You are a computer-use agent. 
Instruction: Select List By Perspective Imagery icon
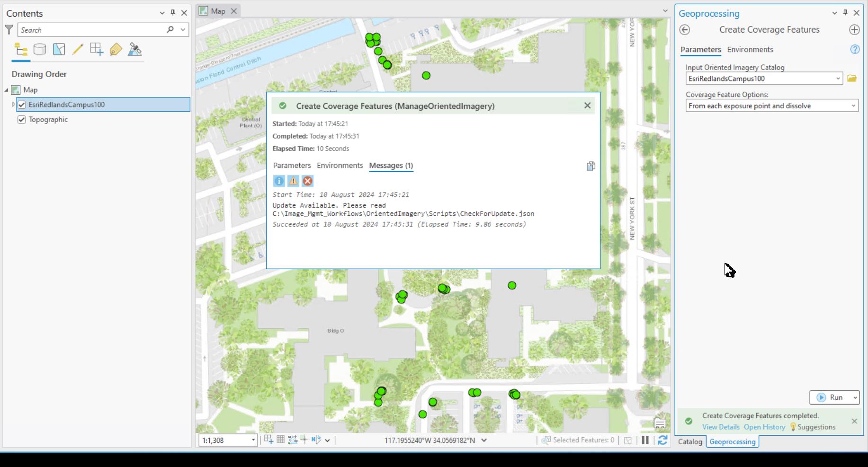point(135,49)
